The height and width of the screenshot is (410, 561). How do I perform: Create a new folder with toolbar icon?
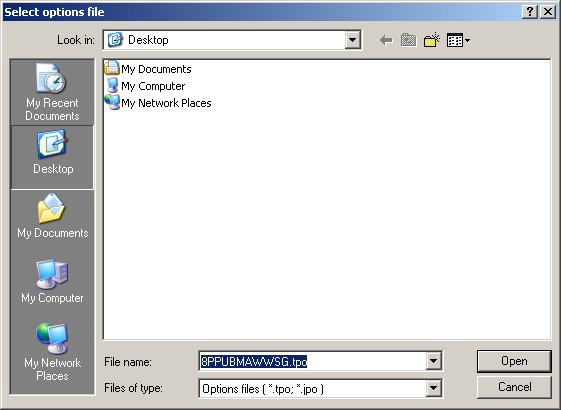point(432,40)
